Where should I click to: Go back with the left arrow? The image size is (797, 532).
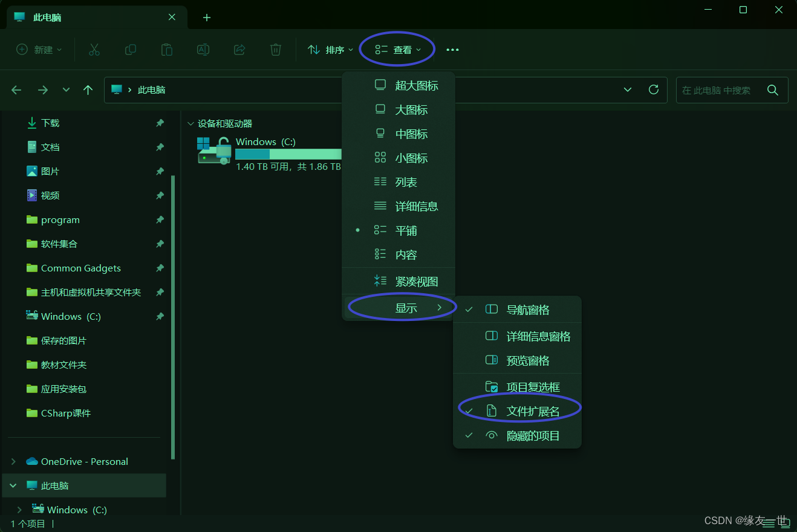point(16,89)
